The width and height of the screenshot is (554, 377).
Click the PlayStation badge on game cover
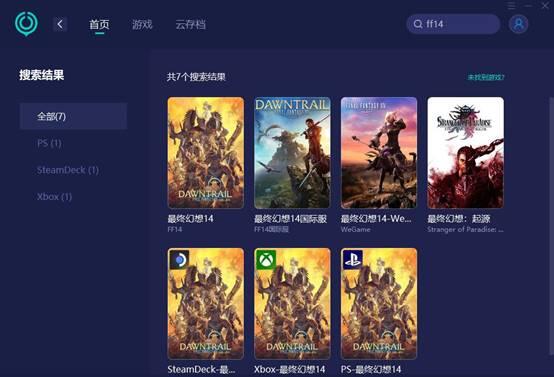(352, 260)
